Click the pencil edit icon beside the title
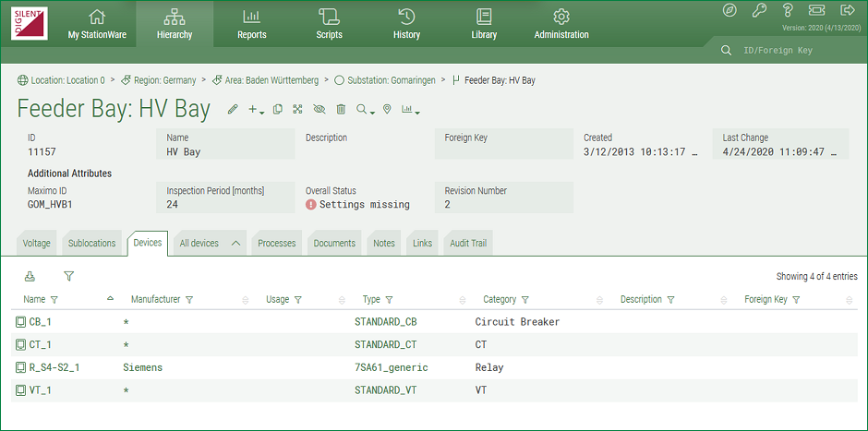868x431 pixels. 233,110
